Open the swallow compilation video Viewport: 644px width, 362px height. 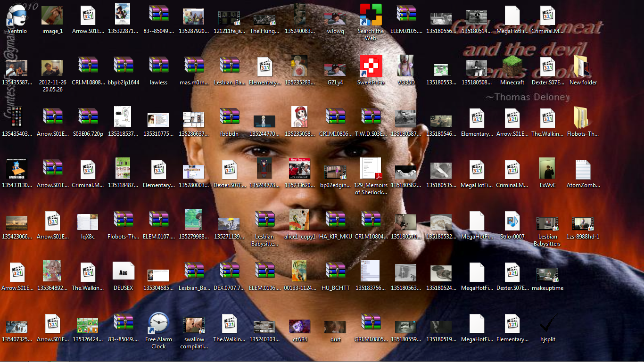(x=194, y=325)
